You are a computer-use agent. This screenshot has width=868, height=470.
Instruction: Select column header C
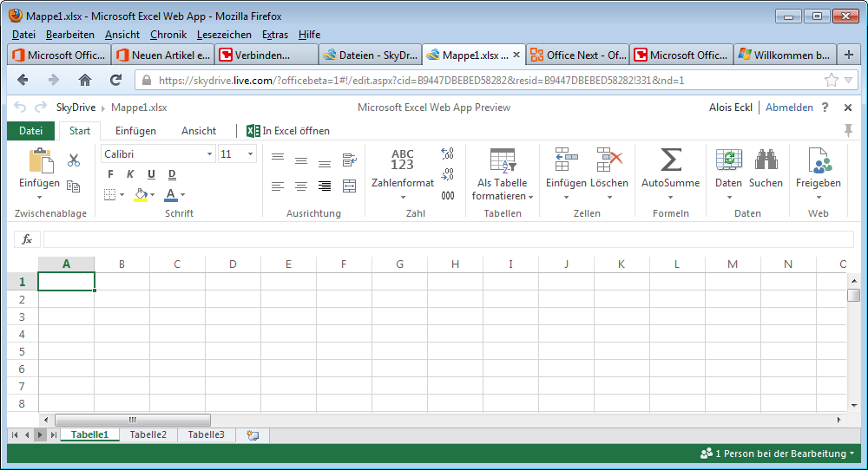[x=177, y=264]
